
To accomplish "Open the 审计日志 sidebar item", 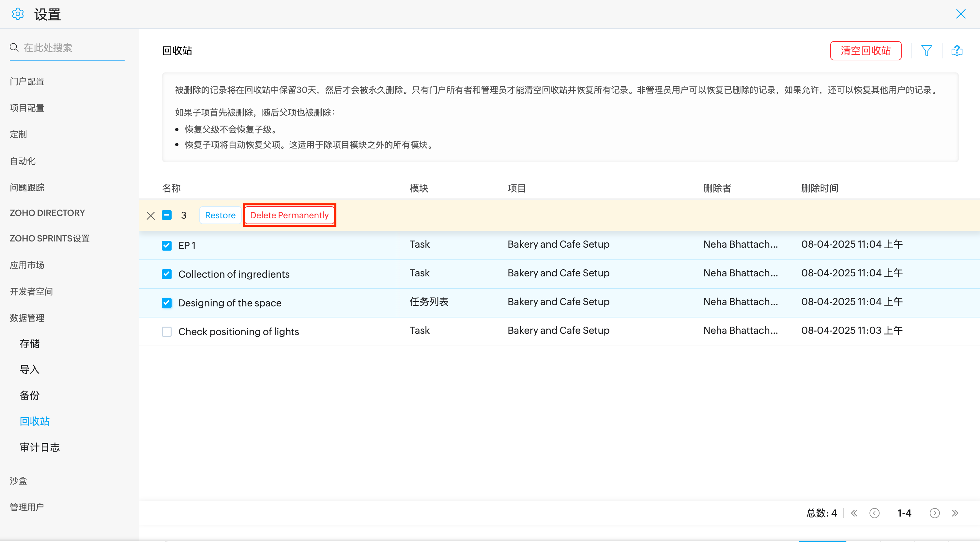I will coord(40,447).
